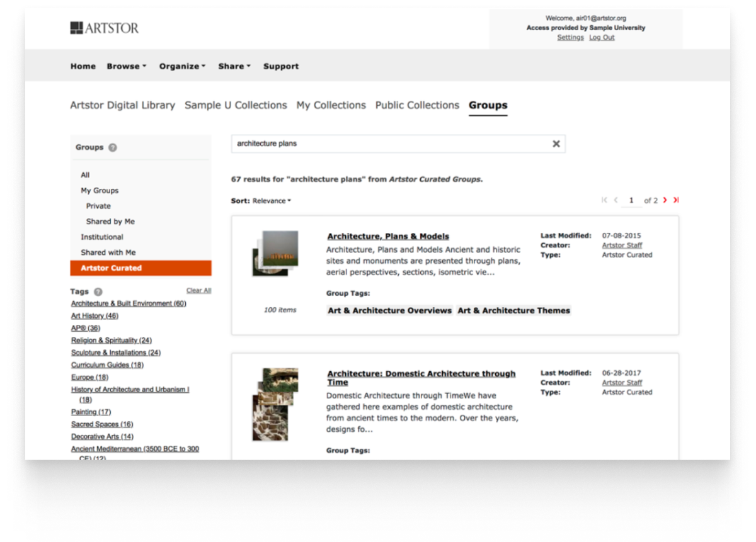
Task: Filter by Sculpture & Installations tag
Action: [116, 353]
